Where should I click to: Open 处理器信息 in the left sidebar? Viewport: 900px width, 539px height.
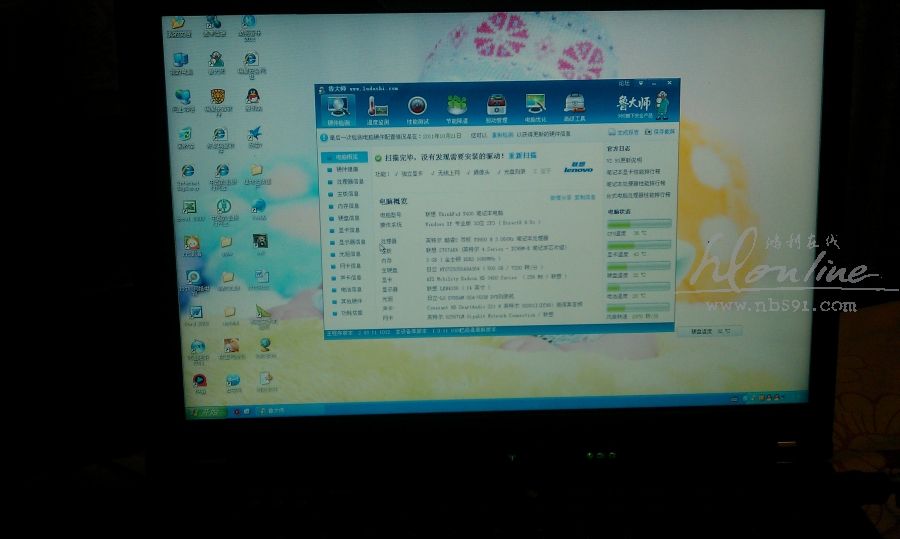pyautogui.click(x=347, y=182)
